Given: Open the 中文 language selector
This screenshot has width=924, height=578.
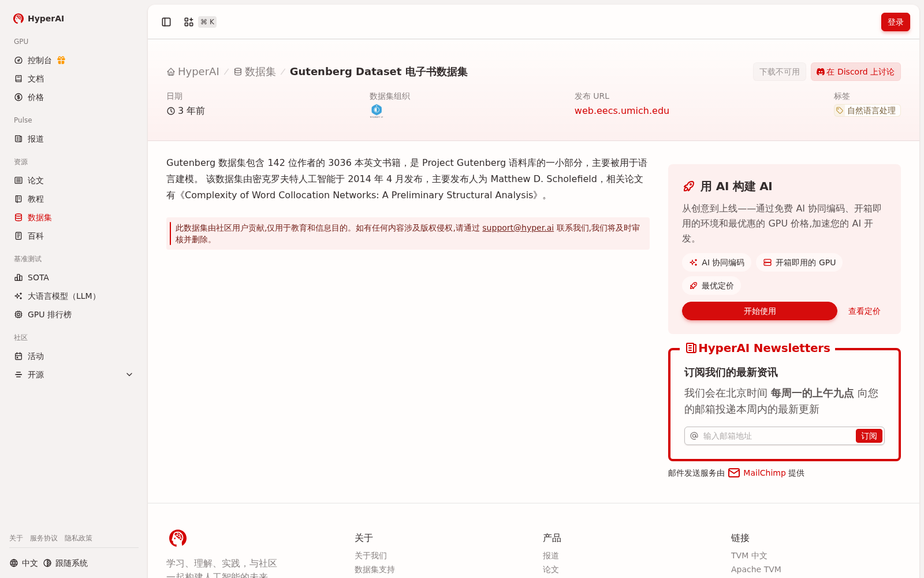Looking at the screenshot, I should click(x=24, y=563).
